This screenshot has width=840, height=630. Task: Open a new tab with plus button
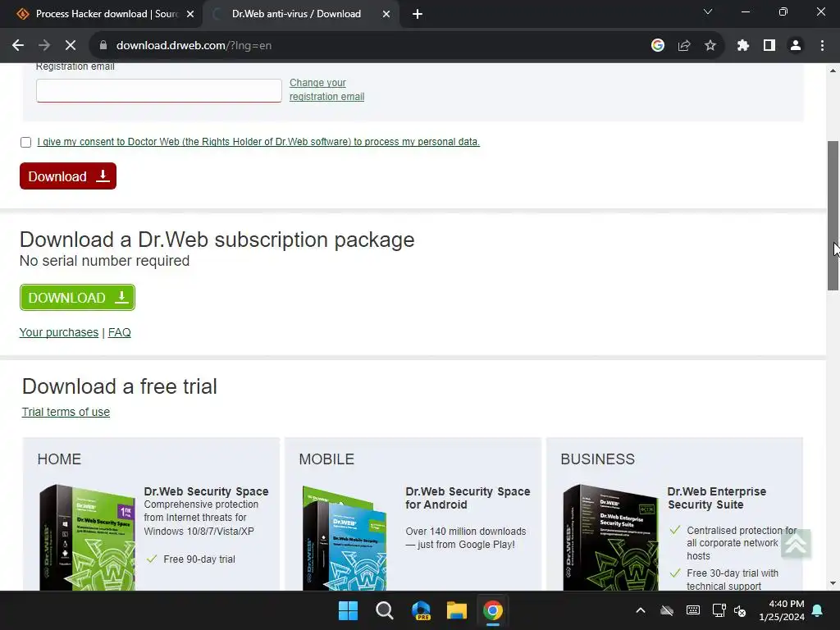tap(418, 14)
